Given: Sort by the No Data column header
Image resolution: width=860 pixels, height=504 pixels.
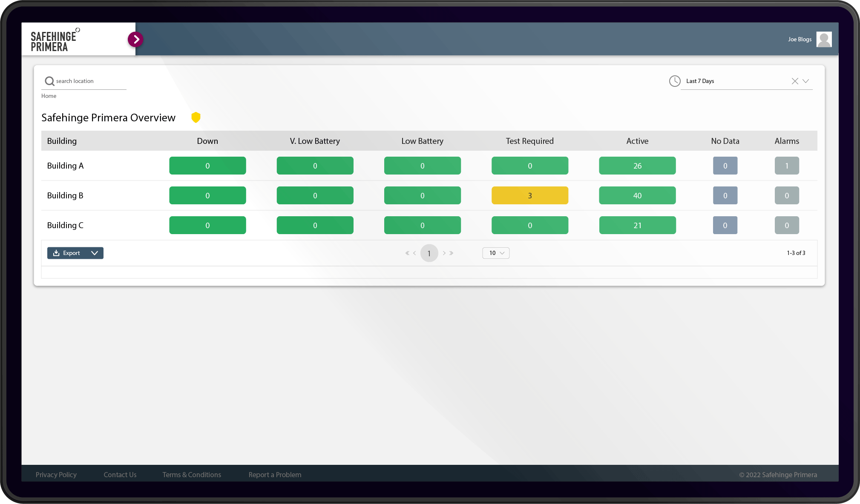Looking at the screenshot, I should point(725,141).
